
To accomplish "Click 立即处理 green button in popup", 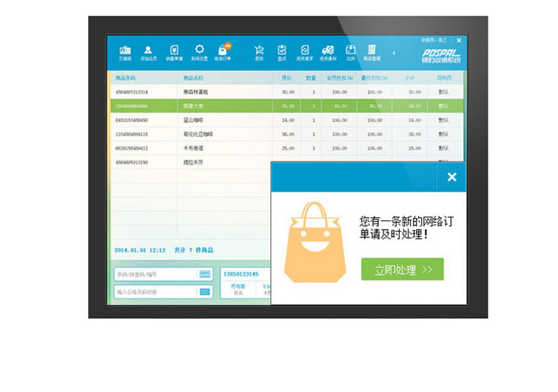I will 402,269.
